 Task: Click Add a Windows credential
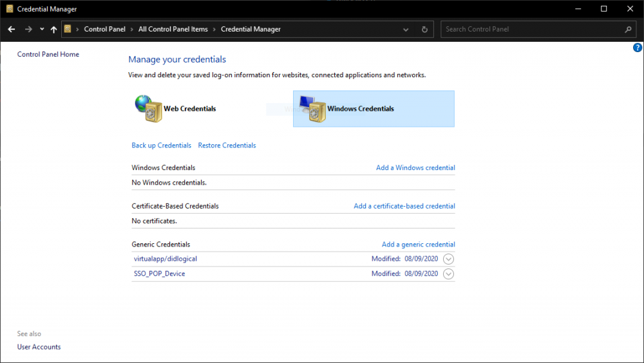(x=415, y=167)
